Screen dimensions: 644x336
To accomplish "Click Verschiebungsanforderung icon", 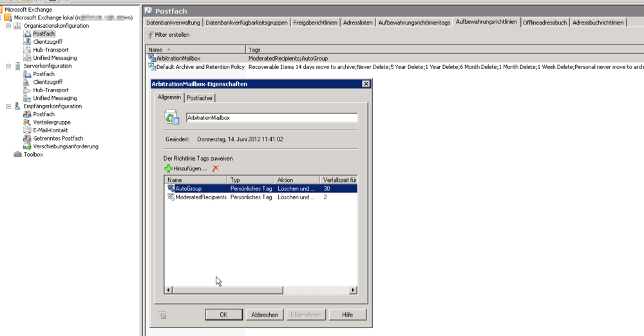I will point(27,146).
